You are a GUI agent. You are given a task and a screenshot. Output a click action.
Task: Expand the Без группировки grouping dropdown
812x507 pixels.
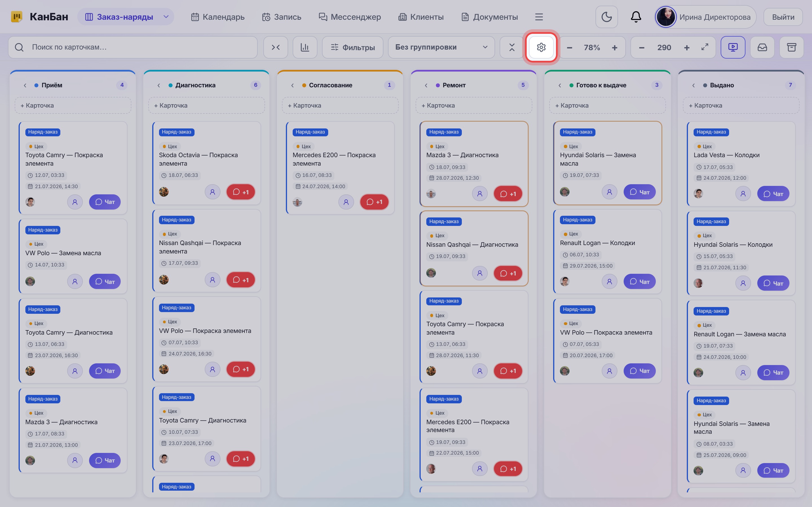click(x=441, y=47)
